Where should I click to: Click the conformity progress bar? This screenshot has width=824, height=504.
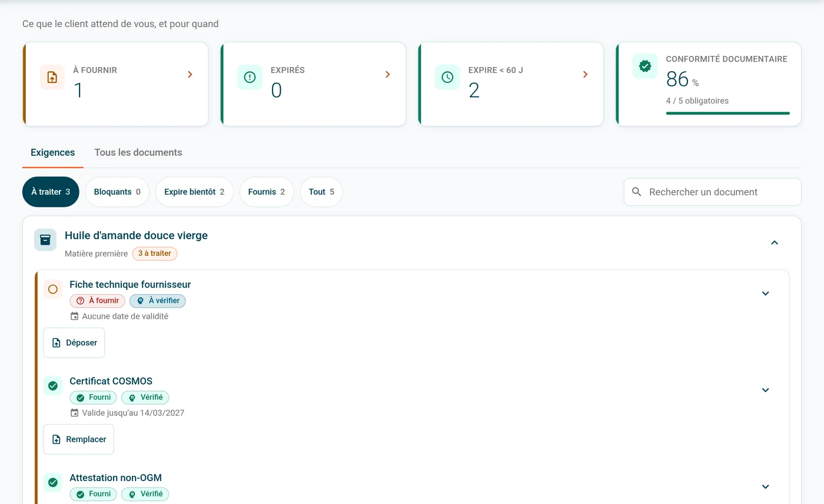click(728, 113)
